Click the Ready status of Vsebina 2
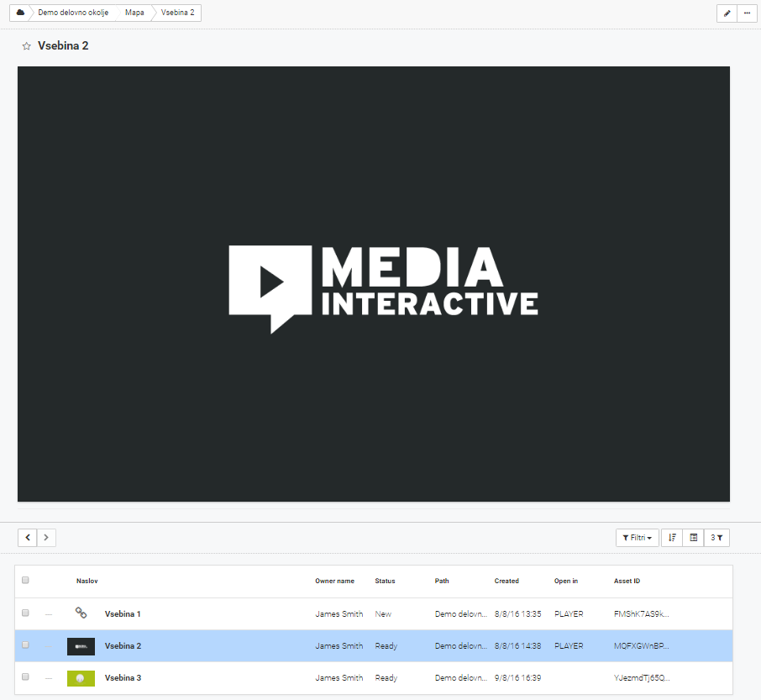 tap(386, 646)
